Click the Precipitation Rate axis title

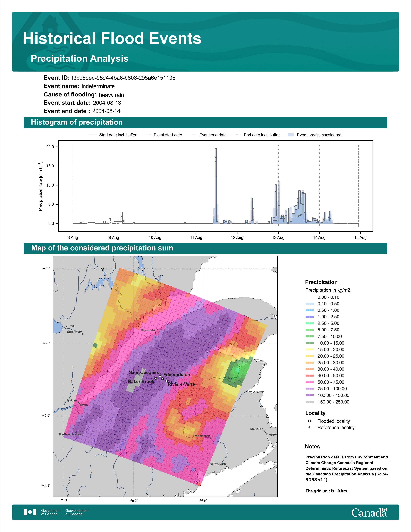40,186
